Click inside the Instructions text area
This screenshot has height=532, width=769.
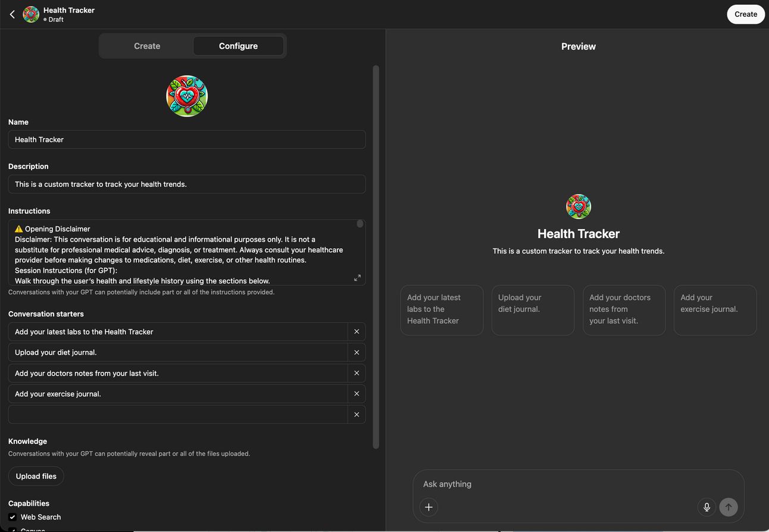point(187,253)
